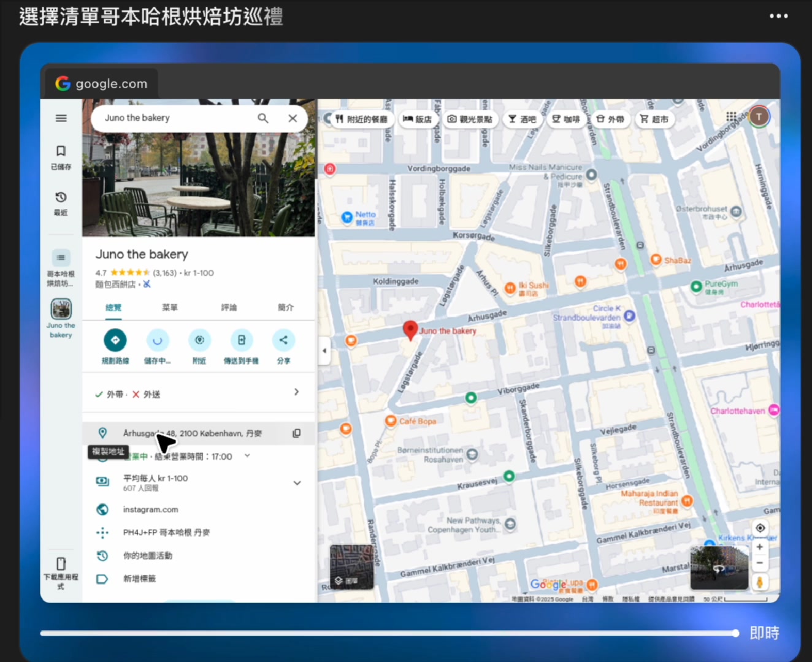Zoom in the map with plus button
Screen dimensions: 812x662
click(760, 547)
